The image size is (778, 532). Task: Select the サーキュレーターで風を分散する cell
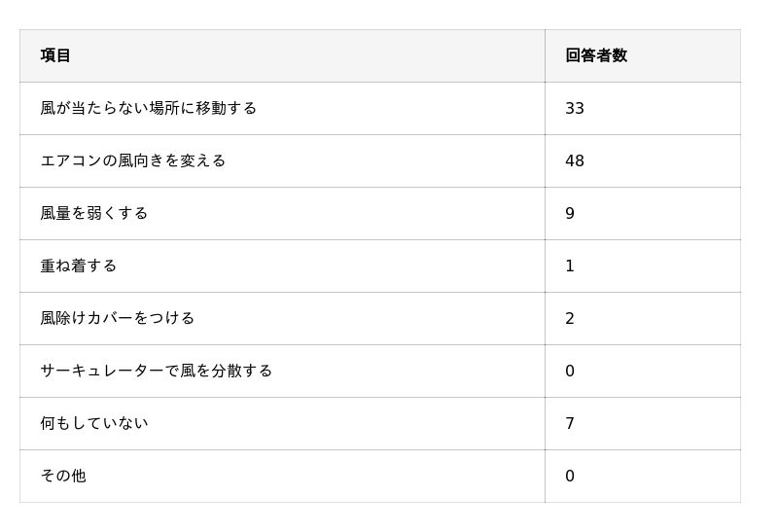(156, 371)
